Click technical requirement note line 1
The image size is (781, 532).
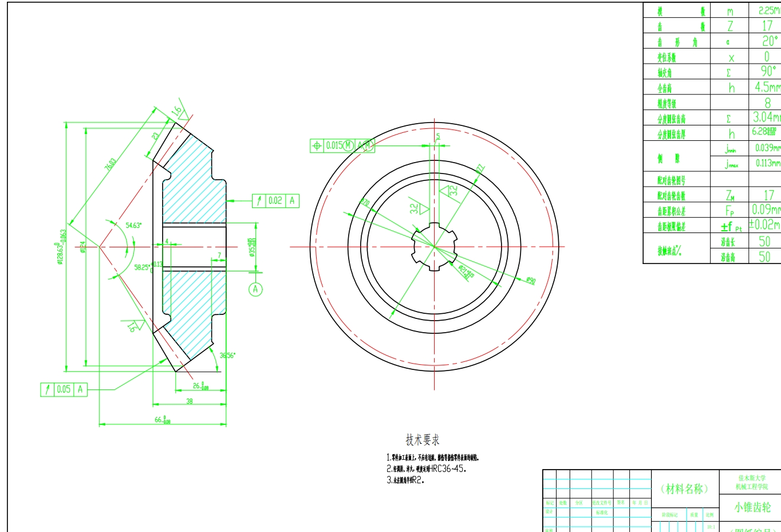(432, 458)
